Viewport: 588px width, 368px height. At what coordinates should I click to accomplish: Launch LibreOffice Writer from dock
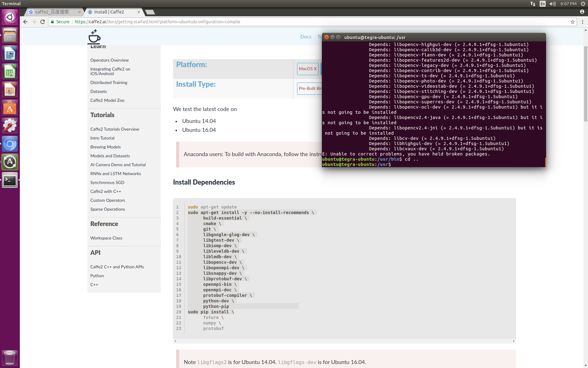(x=10, y=54)
